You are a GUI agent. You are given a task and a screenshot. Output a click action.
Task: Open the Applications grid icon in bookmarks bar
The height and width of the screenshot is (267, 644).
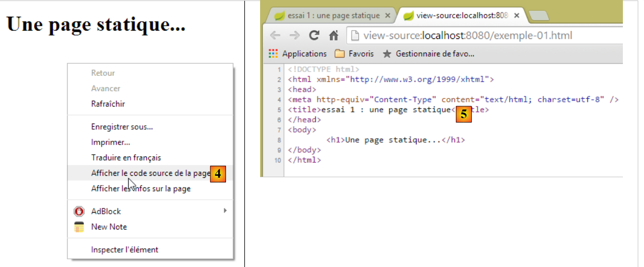tap(273, 54)
